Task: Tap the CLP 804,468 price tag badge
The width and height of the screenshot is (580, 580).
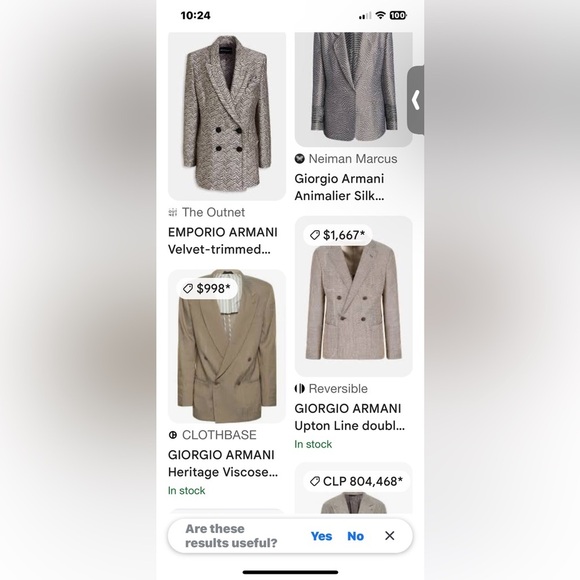Action: click(x=357, y=481)
